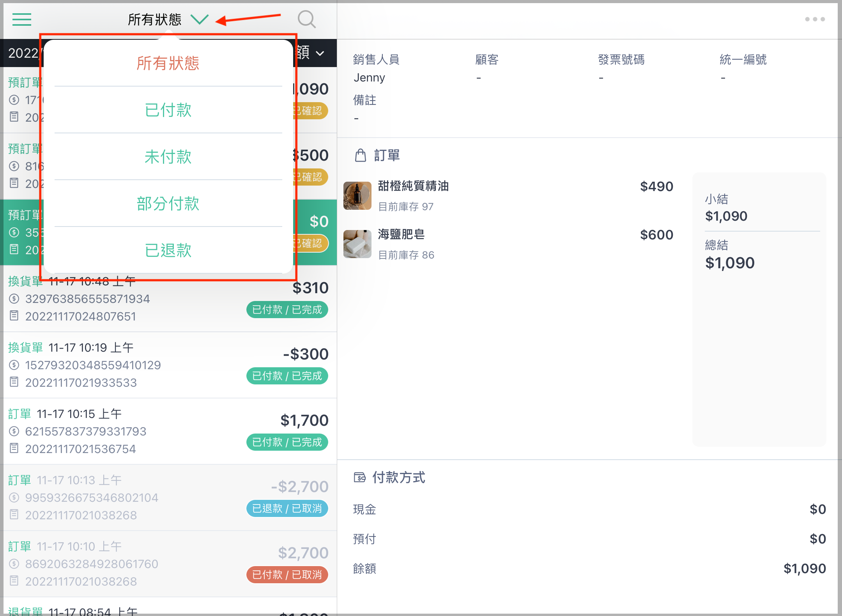This screenshot has width=842, height=616.
Task: Open order number 20221117021536754
Action: tap(81, 449)
